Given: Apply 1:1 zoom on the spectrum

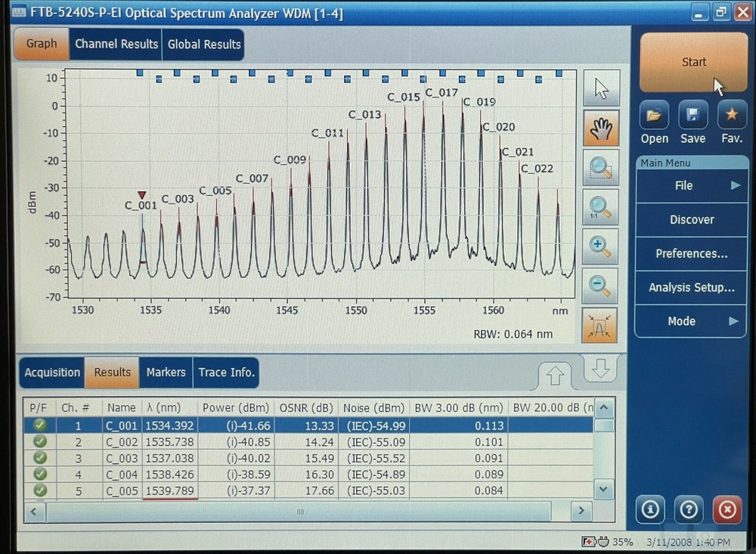Looking at the screenshot, I should pos(600,207).
